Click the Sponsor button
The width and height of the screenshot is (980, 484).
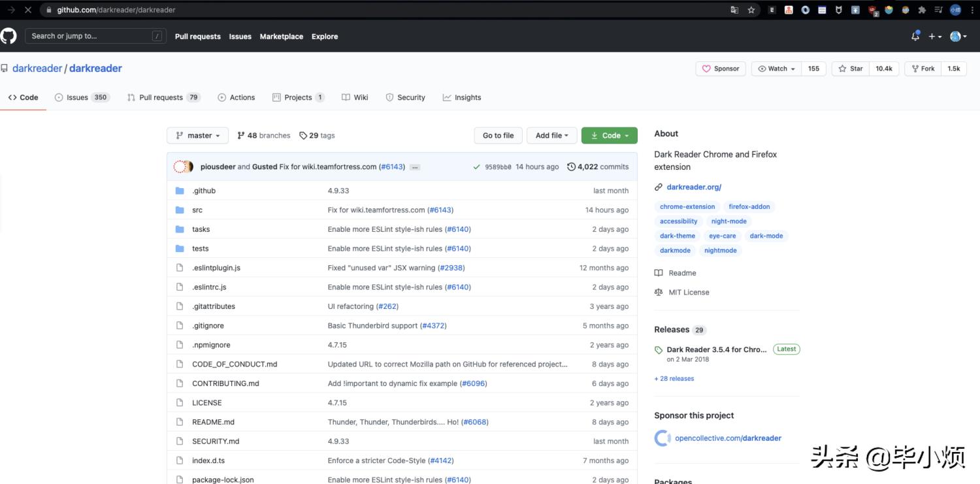pyautogui.click(x=721, y=69)
